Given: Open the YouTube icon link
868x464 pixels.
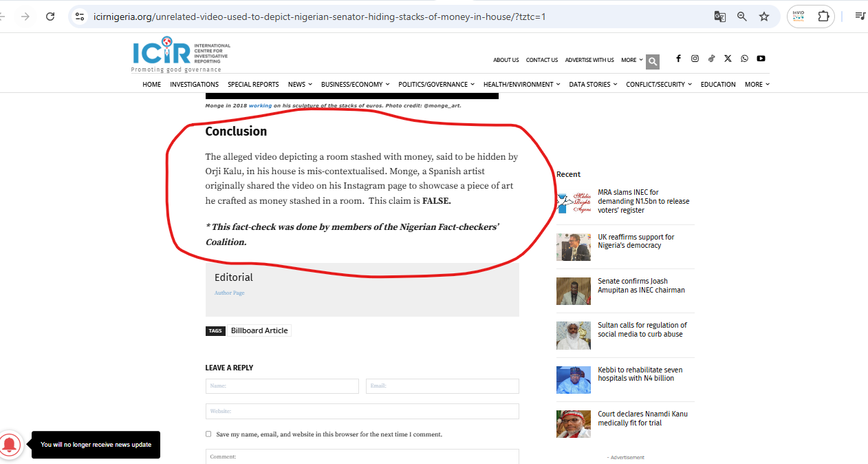Looking at the screenshot, I should click(761, 59).
